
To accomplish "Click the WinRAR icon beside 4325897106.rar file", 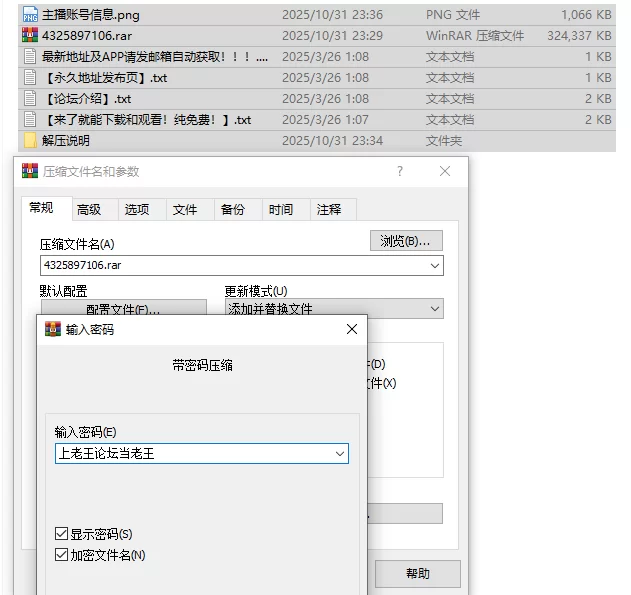I will 30,35.
